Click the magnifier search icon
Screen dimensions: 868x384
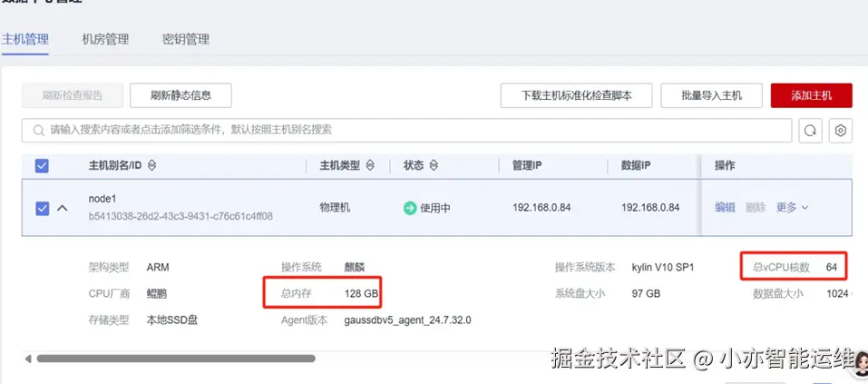(x=38, y=131)
